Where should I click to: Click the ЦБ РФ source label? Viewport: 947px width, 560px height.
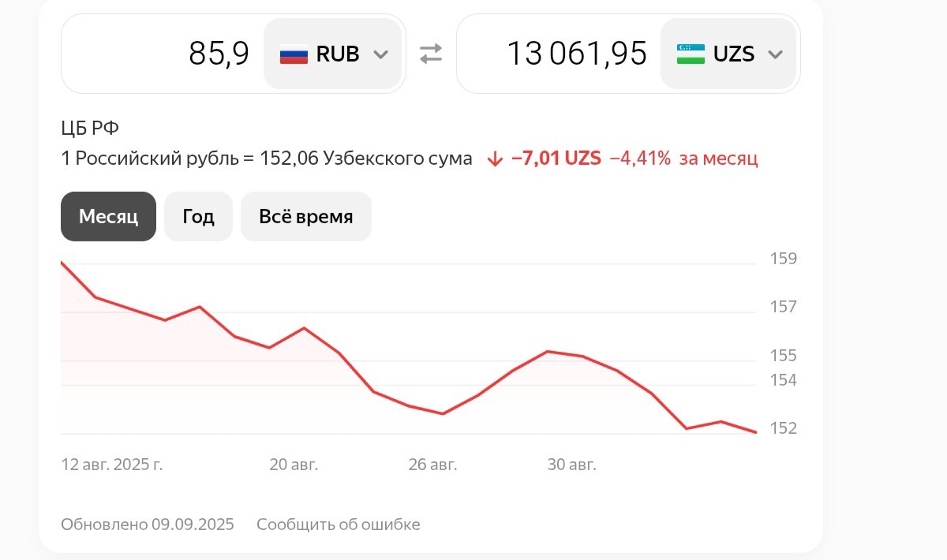(90, 129)
